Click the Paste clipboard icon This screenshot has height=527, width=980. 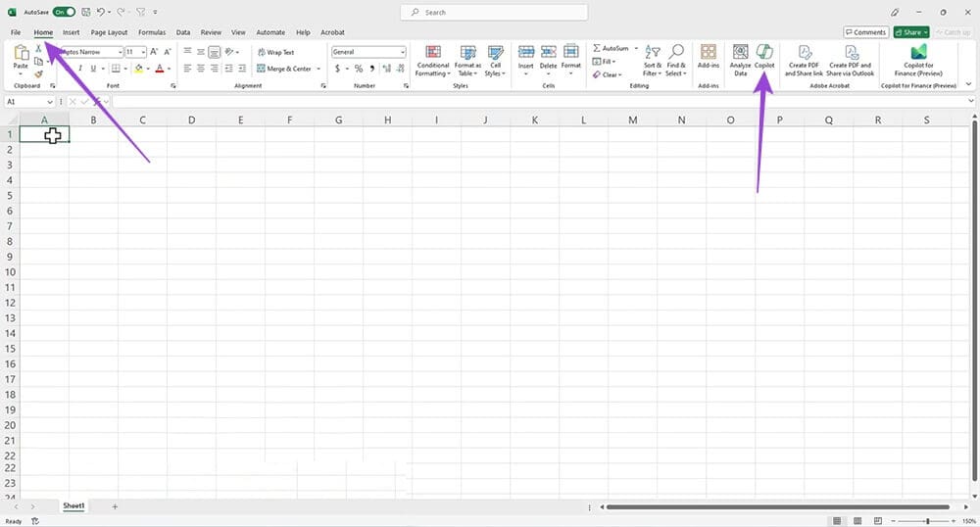tap(21, 53)
